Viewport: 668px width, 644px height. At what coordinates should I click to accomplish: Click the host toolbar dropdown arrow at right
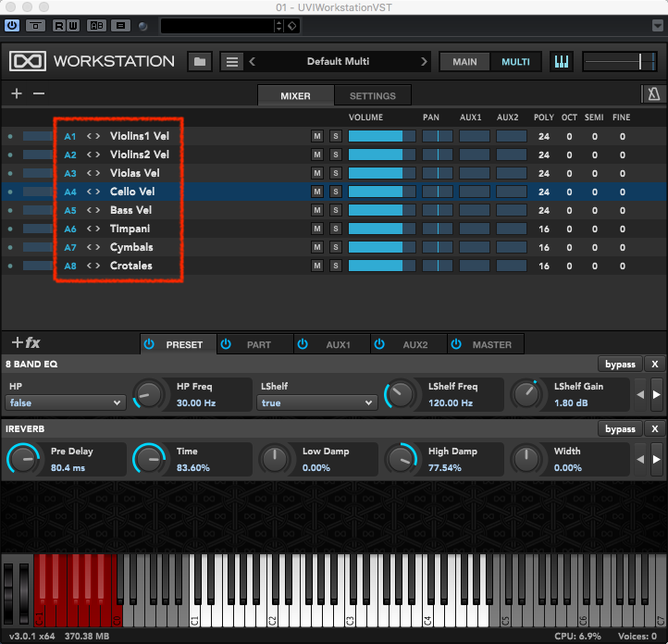(657, 26)
